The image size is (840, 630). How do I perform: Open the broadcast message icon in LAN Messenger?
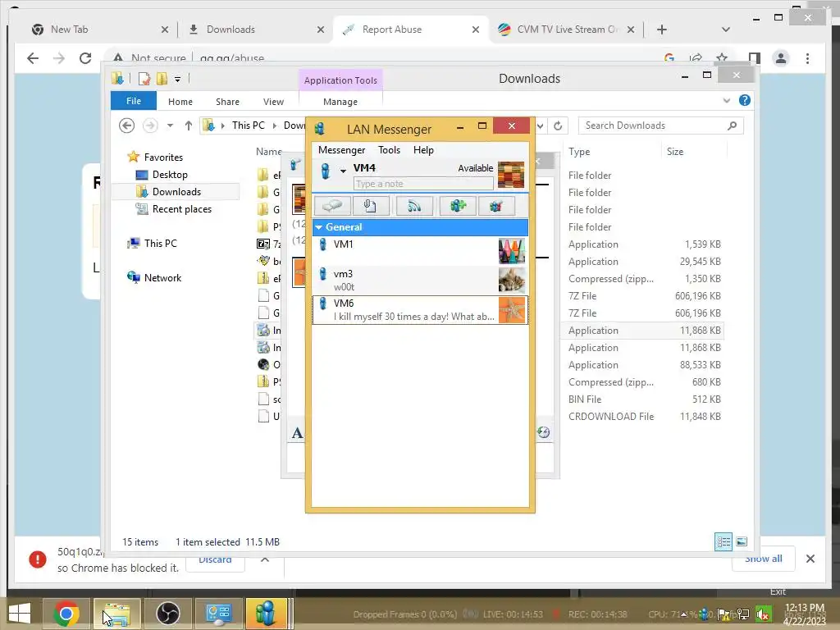(x=414, y=206)
